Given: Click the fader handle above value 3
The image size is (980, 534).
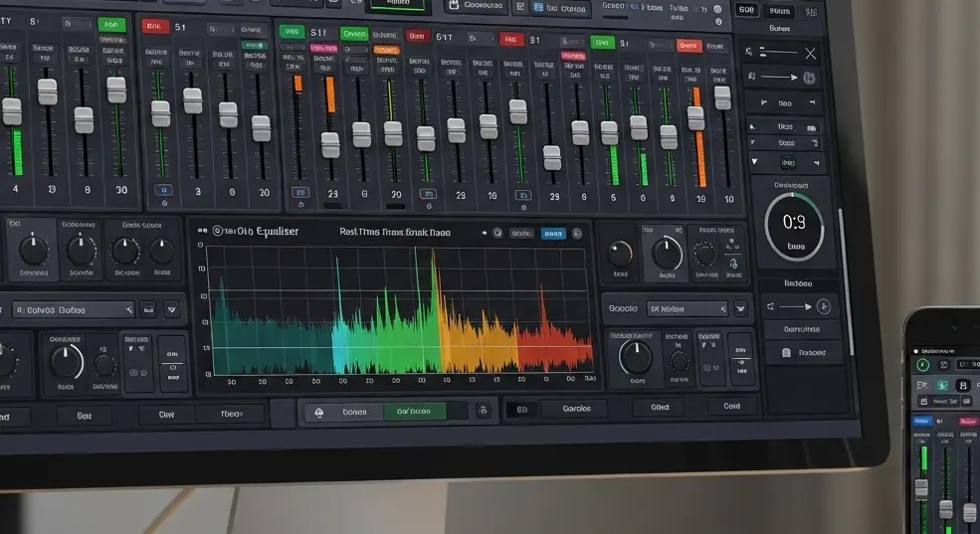Looking at the screenshot, I should [192, 101].
